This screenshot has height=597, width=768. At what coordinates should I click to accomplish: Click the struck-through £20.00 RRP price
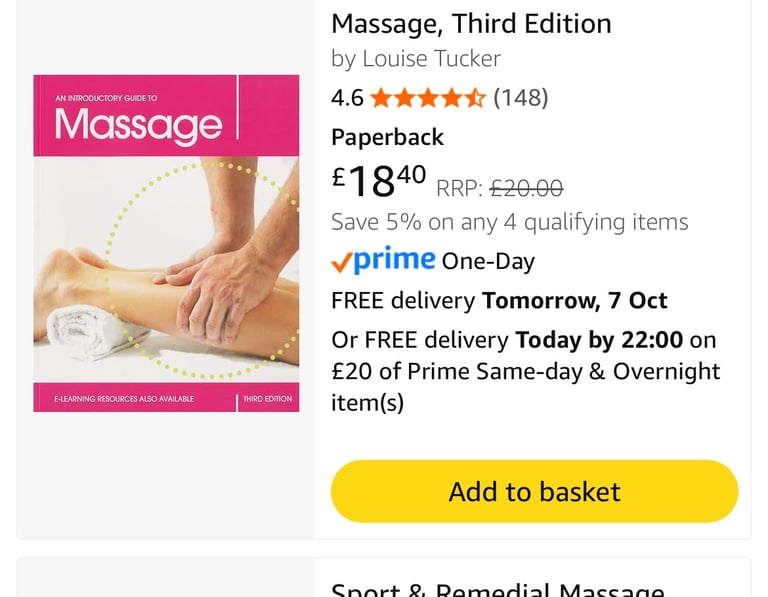[527, 189]
